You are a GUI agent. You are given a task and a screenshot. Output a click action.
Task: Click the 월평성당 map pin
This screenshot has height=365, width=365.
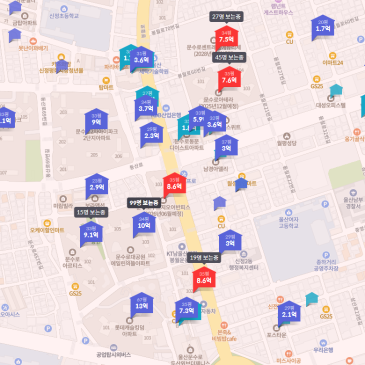(x=286, y=136)
